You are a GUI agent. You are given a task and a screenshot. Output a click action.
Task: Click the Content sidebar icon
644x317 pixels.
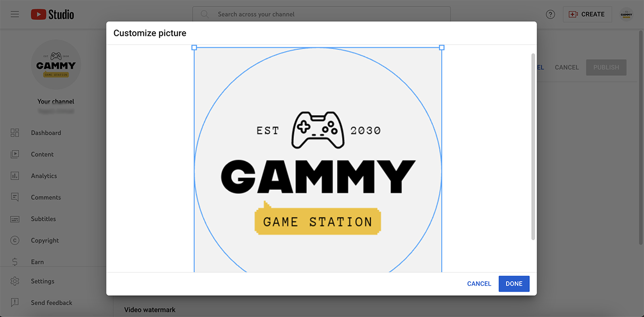click(15, 154)
